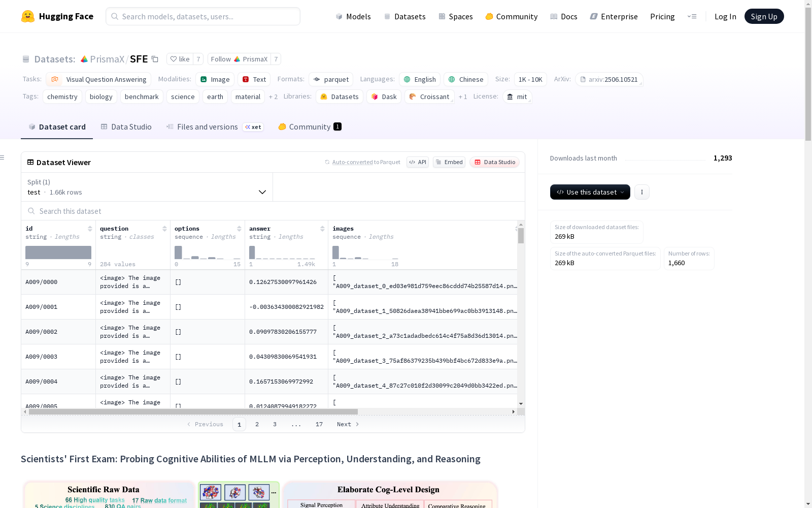The image size is (812, 508).
Task: Select the Dask library tag
Action: 384,97
